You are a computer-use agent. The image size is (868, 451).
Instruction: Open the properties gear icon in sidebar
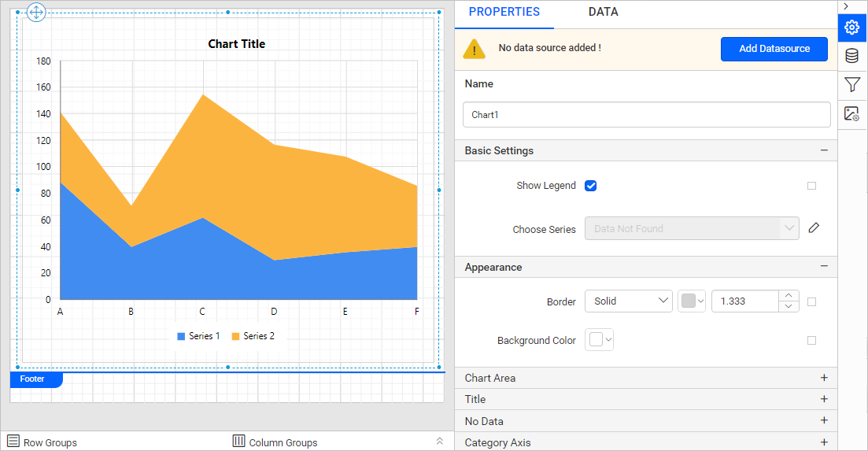(851, 28)
